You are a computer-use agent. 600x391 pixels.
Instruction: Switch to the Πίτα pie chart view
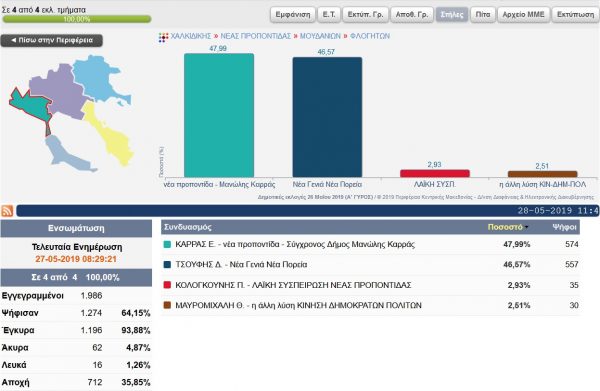(483, 15)
